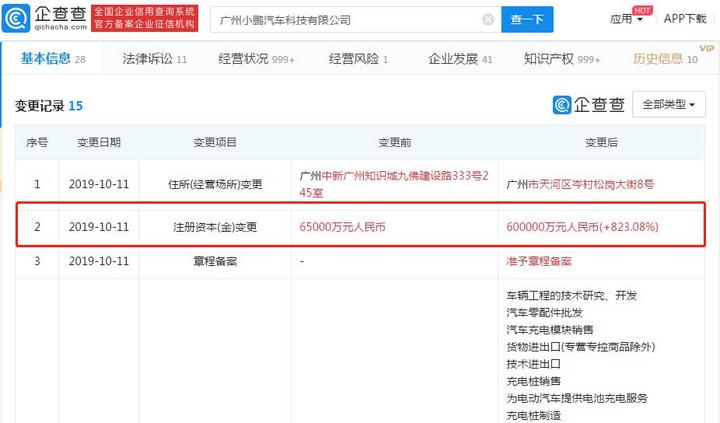The width and height of the screenshot is (720, 423).
Task: Click the 章程备案 cell in row 3
Action: tap(215, 261)
